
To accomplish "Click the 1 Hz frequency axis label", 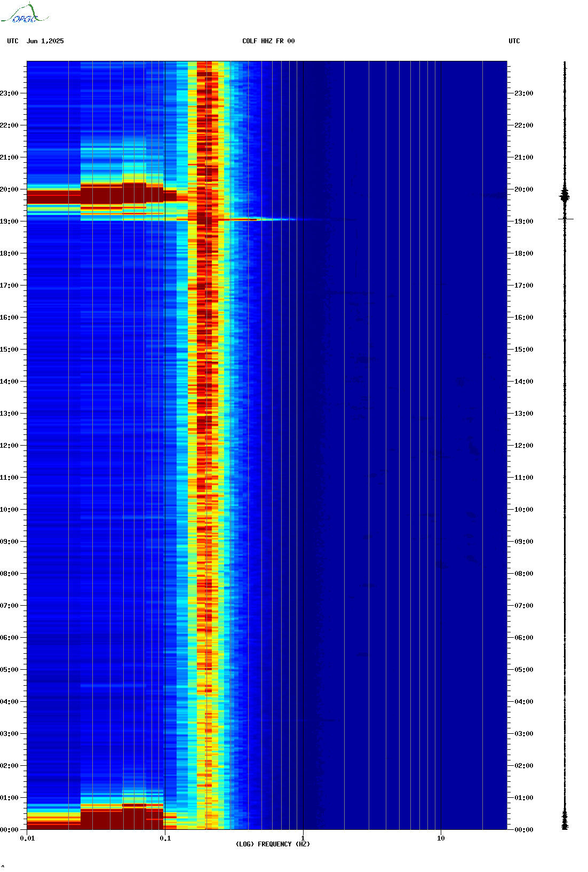I will click(x=303, y=838).
